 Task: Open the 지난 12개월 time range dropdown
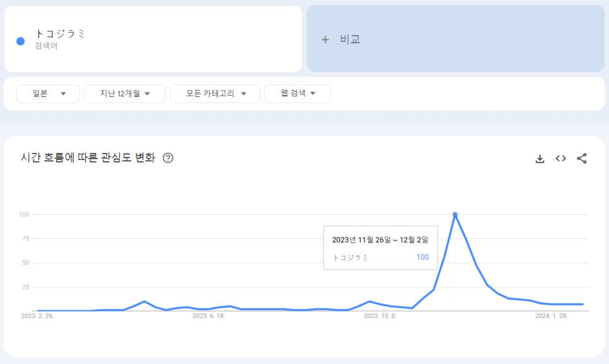[x=125, y=94]
